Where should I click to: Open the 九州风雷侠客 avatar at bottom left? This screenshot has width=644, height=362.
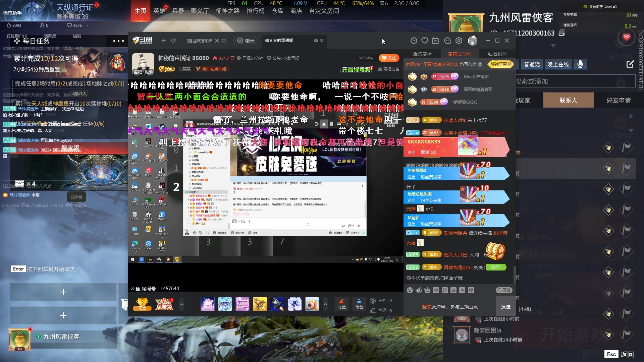(x=20, y=339)
